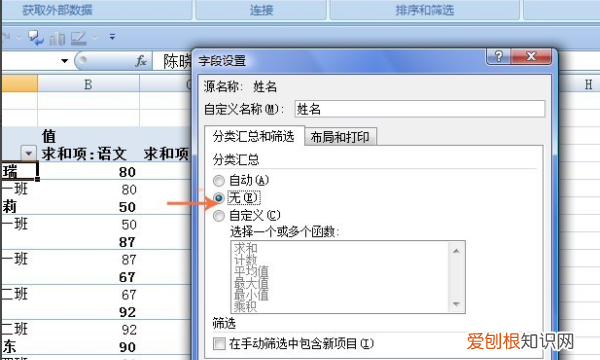Click the speech bubble comment icon in the toolbar
Viewport: 600px width, 360px height.
[36, 38]
